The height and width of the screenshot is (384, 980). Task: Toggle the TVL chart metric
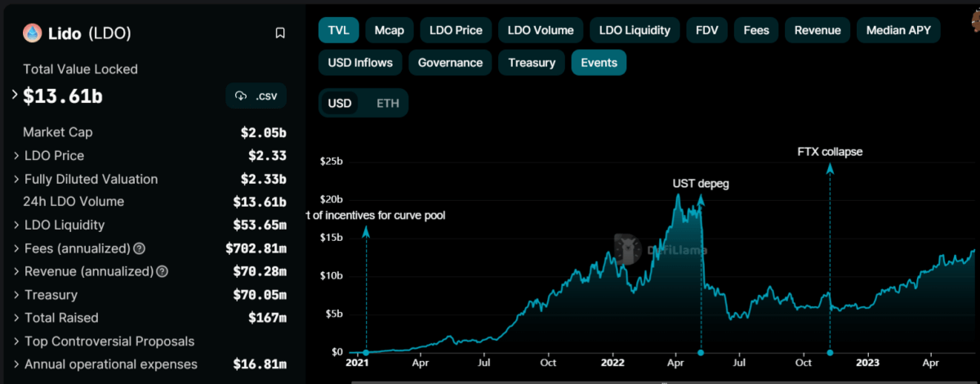[x=338, y=30]
